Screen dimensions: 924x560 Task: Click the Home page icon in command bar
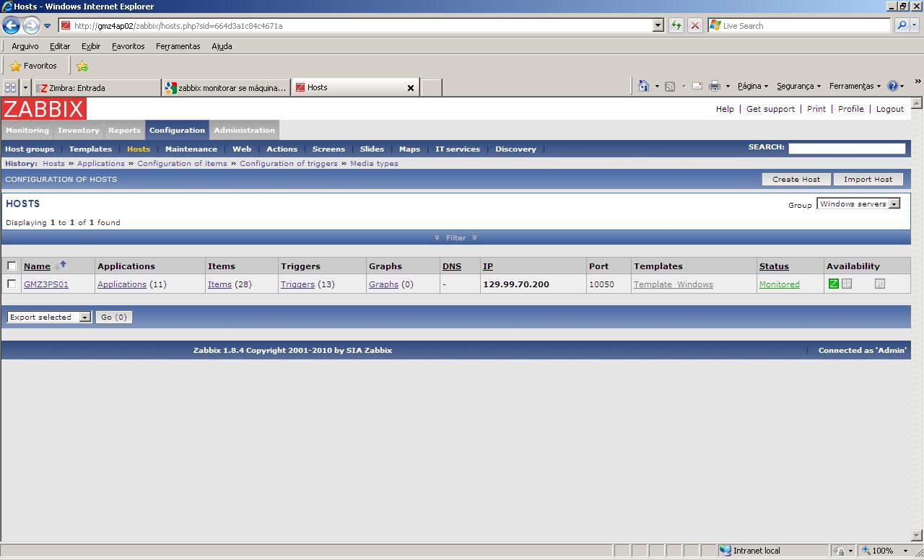point(644,87)
